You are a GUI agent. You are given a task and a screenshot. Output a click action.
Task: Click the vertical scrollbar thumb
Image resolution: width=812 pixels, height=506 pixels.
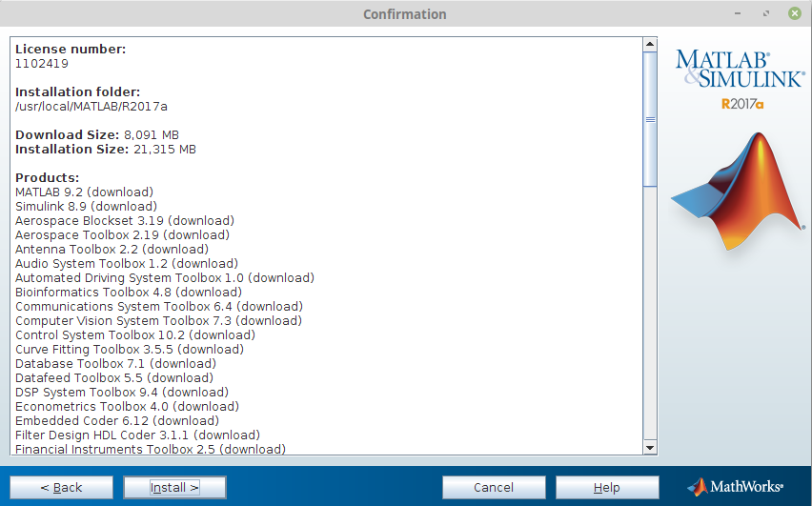650,119
